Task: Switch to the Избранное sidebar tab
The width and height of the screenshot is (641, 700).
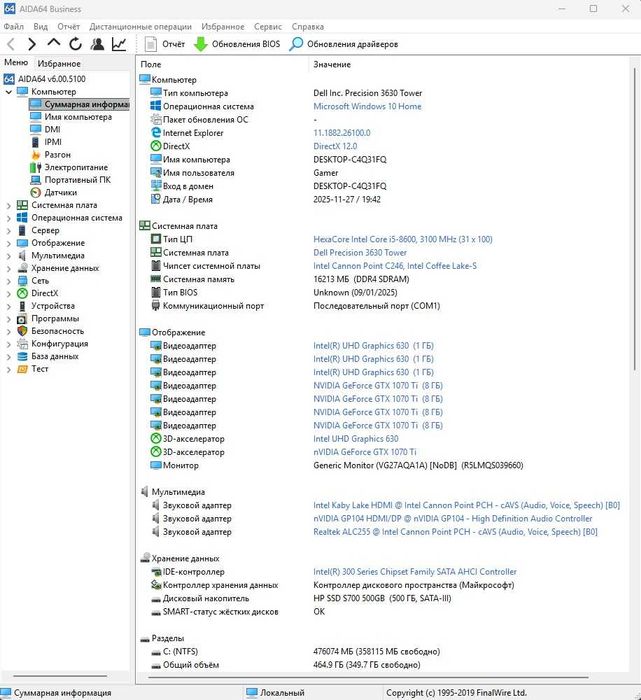Action: click(59, 63)
